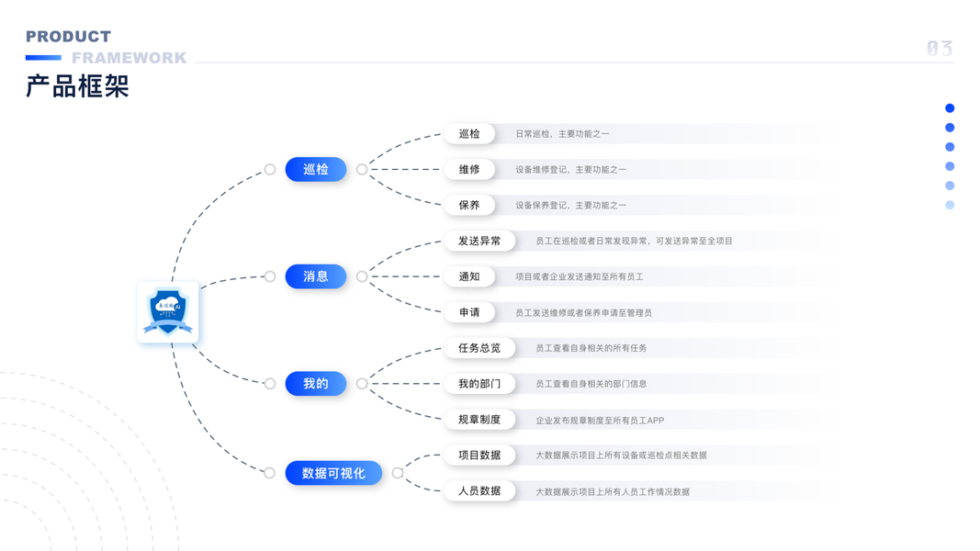
Task: Click the circle connector right of 我的
Action: (362, 384)
